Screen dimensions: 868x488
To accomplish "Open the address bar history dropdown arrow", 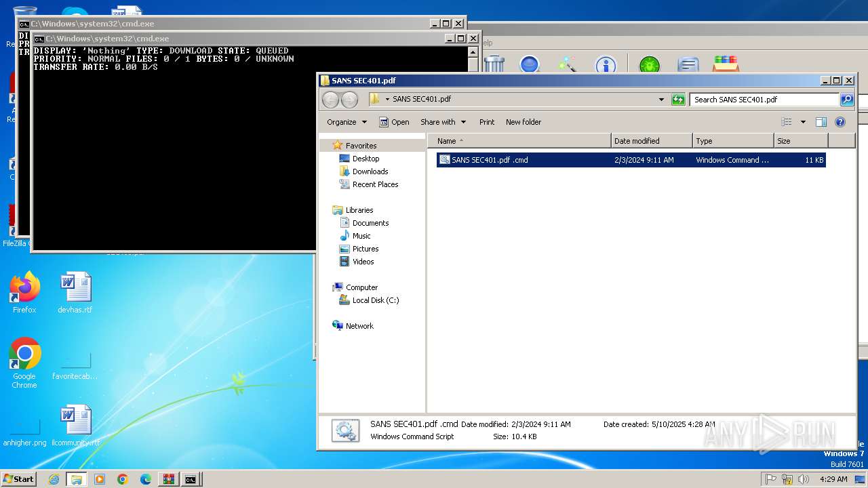I will 662,100.
